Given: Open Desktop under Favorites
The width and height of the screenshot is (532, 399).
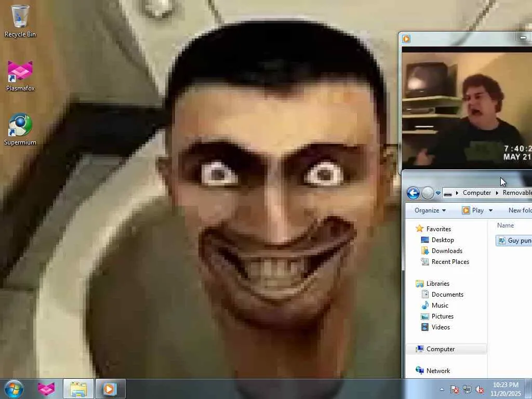Looking at the screenshot, I should pyautogui.click(x=443, y=240).
